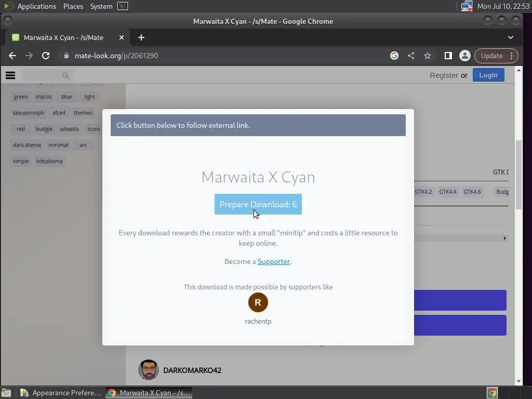
Task: Click page scrollbar up arrow
Action: (x=518, y=70)
